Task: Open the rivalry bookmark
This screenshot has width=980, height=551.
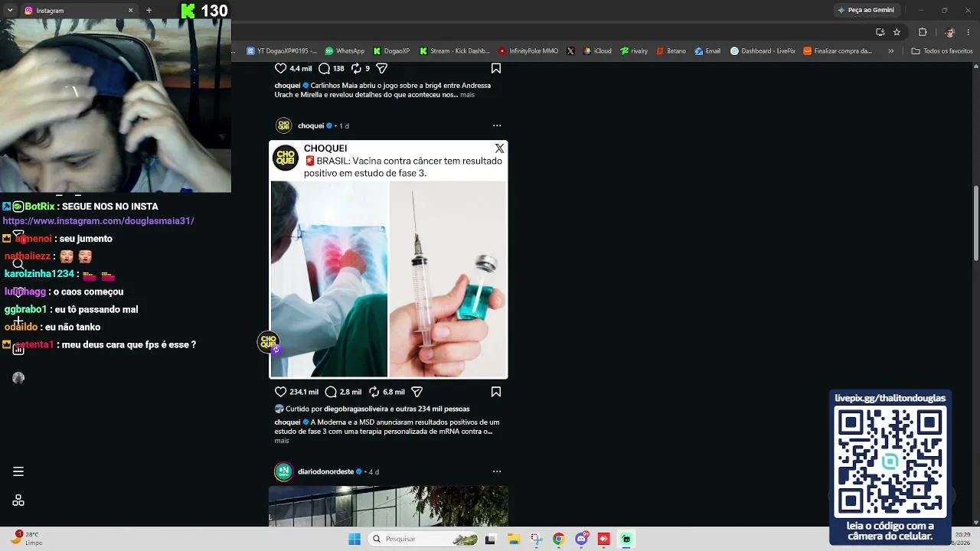Action: coord(634,51)
